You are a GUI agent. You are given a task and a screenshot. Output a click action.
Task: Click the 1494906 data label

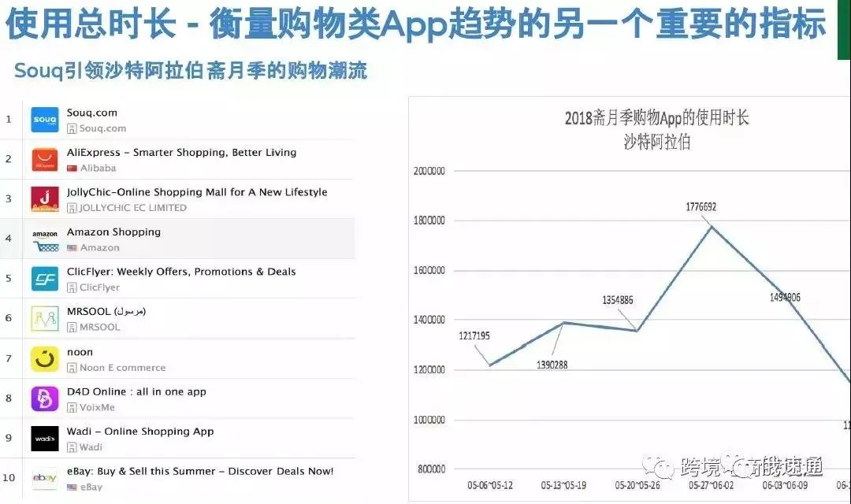[x=785, y=298]
